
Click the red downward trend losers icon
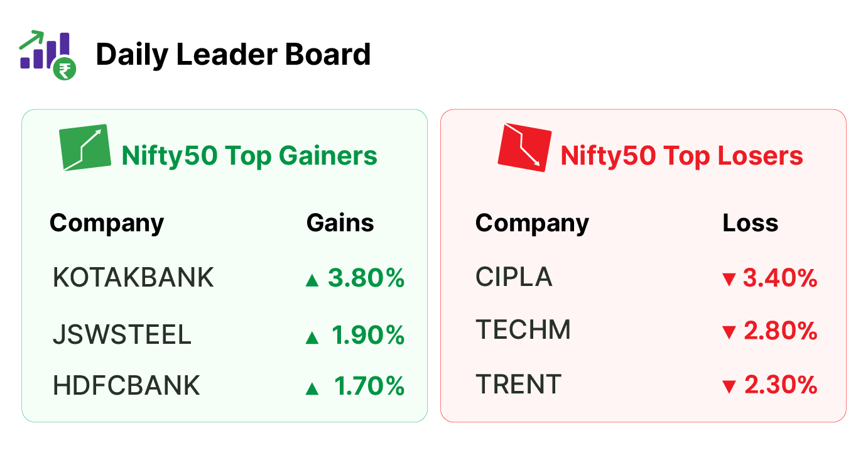(524, 148)
